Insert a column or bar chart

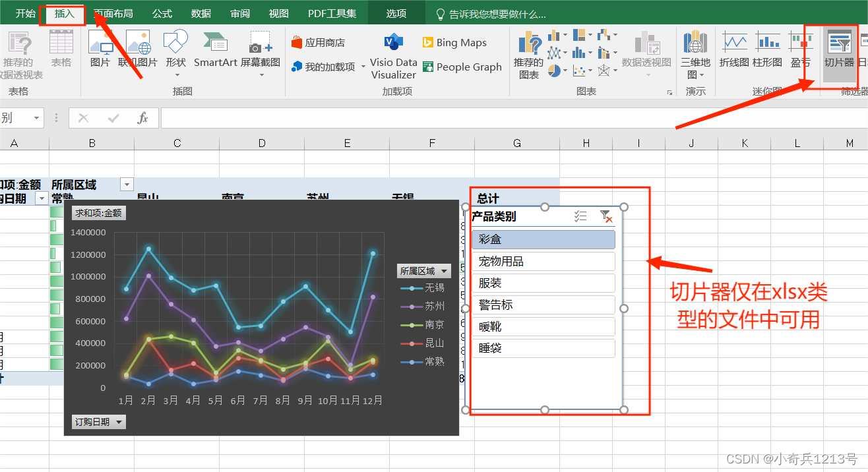pyautogui.click(x=557, y=35)
